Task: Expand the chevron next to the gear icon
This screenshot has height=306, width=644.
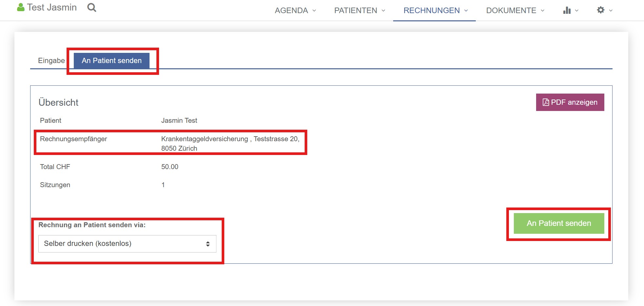Action: coord(611,11)
